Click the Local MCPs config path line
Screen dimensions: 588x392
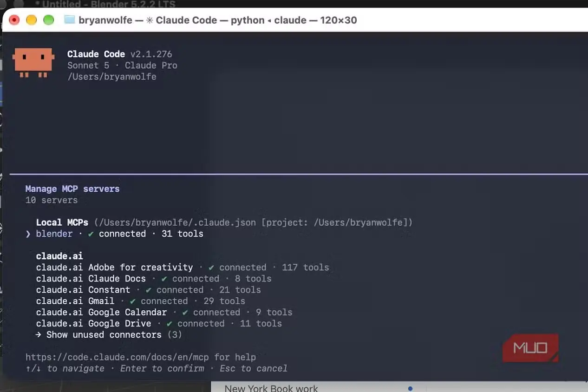224,222
